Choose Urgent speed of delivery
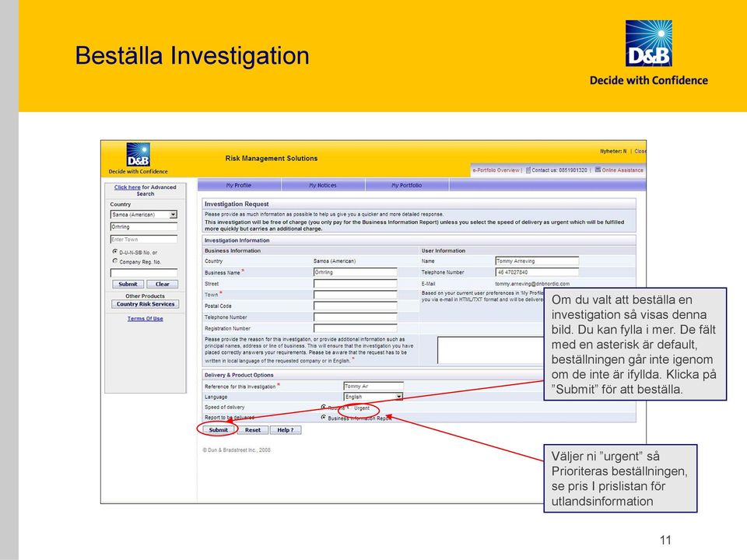 coord(349,408)
